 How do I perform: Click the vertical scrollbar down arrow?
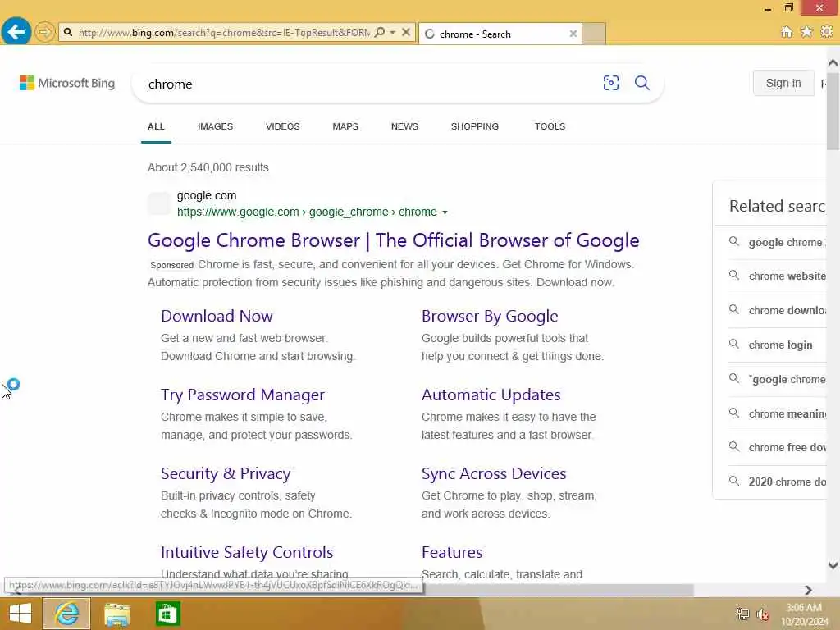click(x=833, y=565)
